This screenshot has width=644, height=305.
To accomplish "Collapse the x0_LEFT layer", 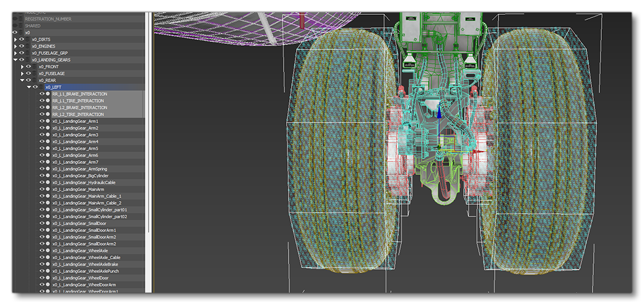I will pyautogui.click(x=28, y=87).
